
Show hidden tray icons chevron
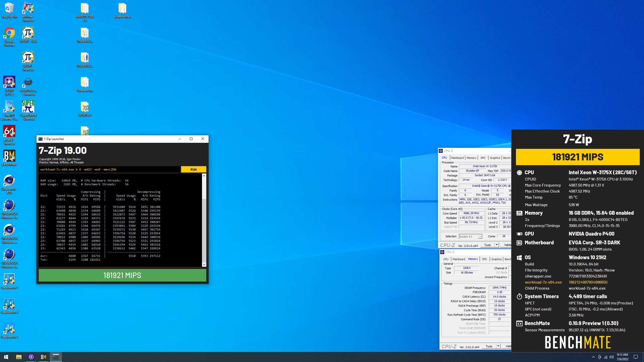click(593, 357)
